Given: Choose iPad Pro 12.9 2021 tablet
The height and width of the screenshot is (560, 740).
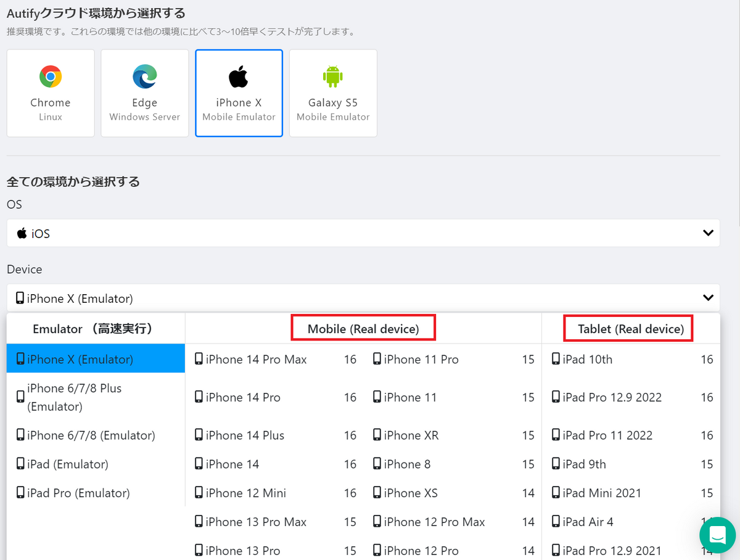Looking at the screenshot, I should coord(632,550).
